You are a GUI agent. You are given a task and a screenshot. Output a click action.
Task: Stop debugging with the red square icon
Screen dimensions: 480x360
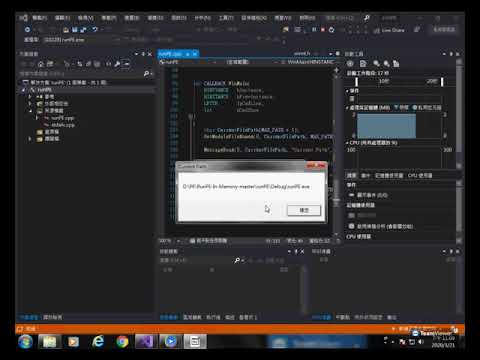point(322,30)
